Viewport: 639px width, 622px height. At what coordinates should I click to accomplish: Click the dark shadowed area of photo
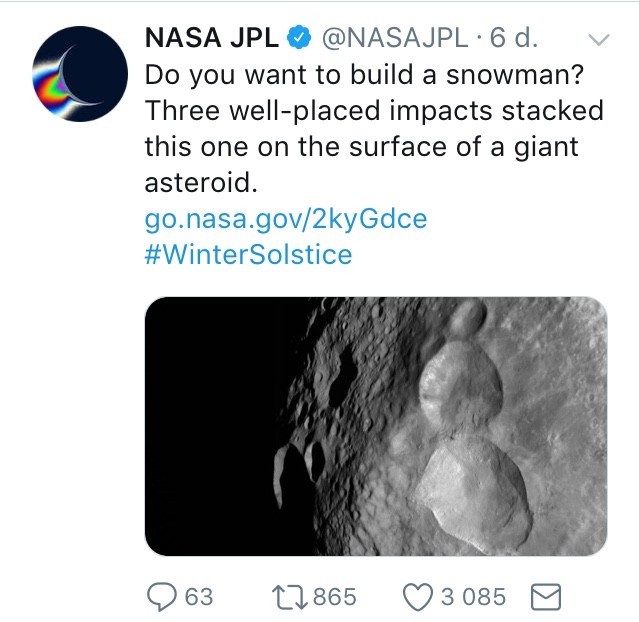(x=212, y=426)
